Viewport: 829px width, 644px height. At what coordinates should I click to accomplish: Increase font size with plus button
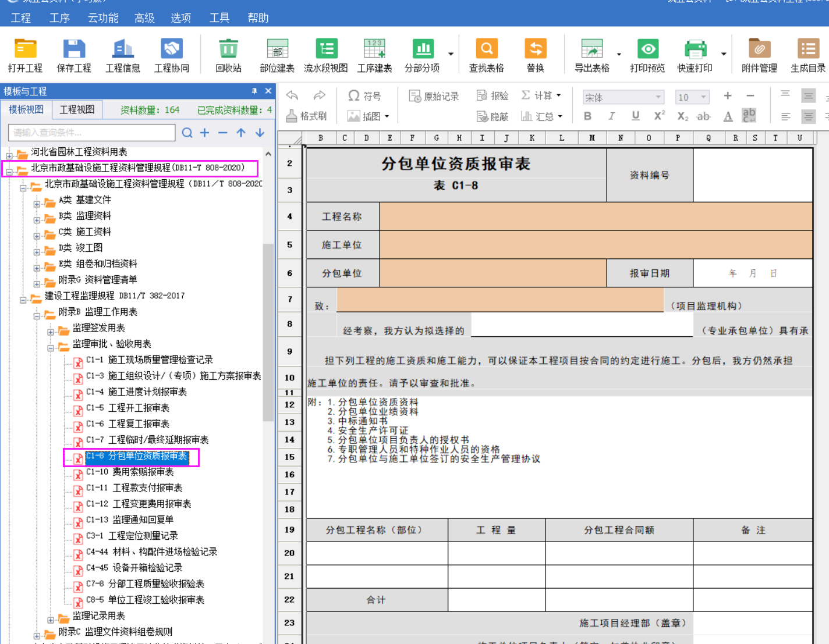click(x=728, y=95)
